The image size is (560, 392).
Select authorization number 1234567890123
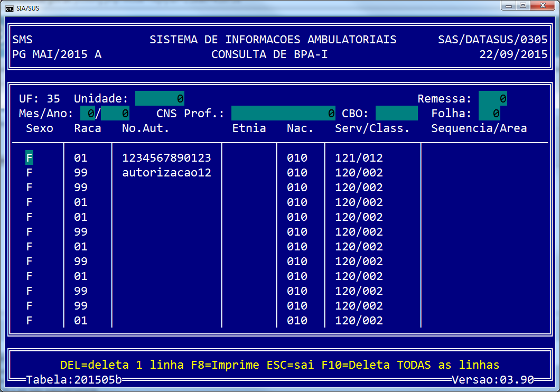tap(166, 158)
